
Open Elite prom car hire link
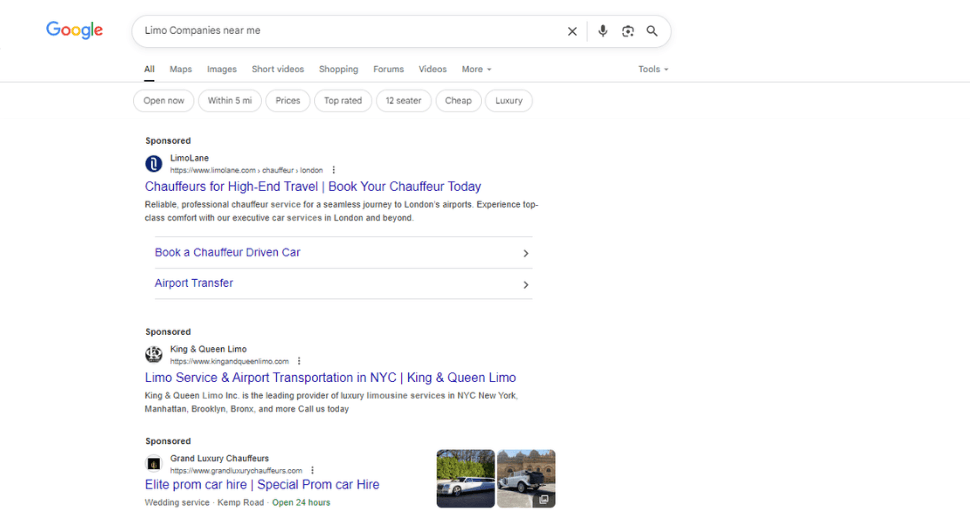262,485
